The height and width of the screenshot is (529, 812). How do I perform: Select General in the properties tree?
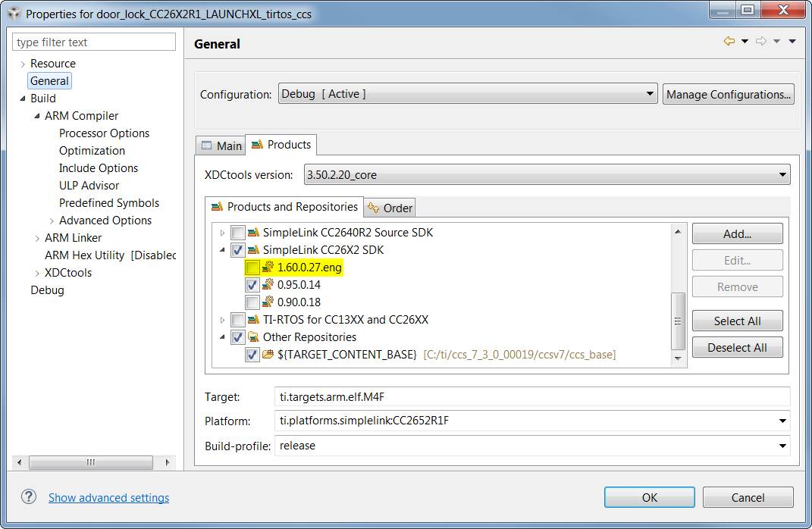pyautogui.click(x=49, y=81)
